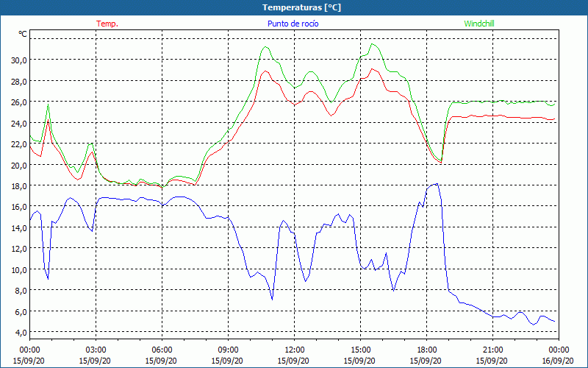This screenshot has width=588, height=368.
Task: Click the '°C' axis unit label
Action: 23,34
